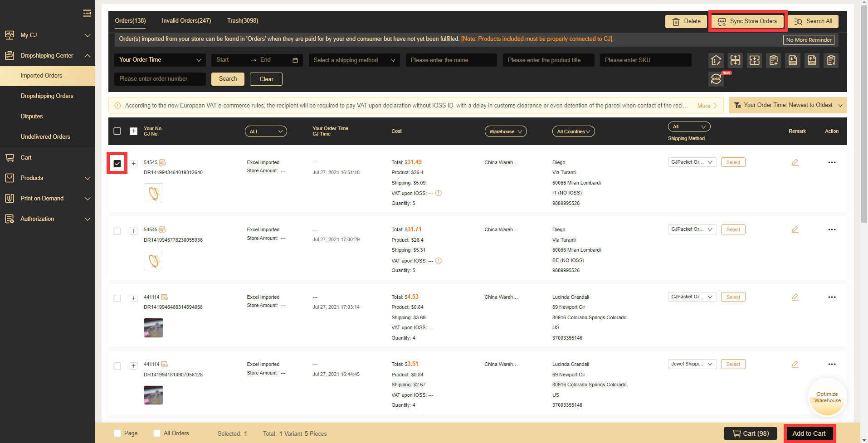The height and width of the screenshot is (443, 868).
Task: Tick checkbox for Lucinda Crandall's $4.53 order
Action: pyautogui.click(x=117, y=298)
